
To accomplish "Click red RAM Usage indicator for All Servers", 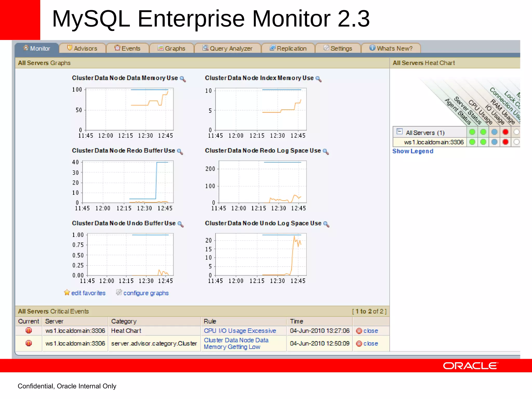I will 505,132.
